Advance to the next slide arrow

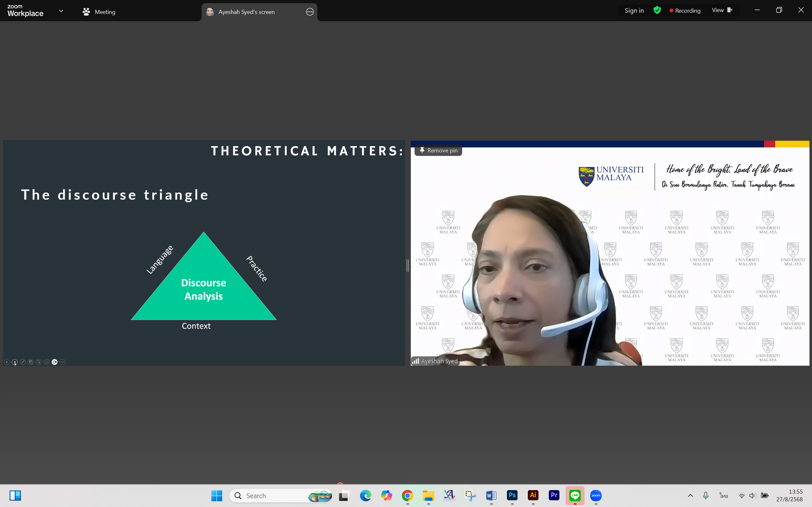[15, 362]
